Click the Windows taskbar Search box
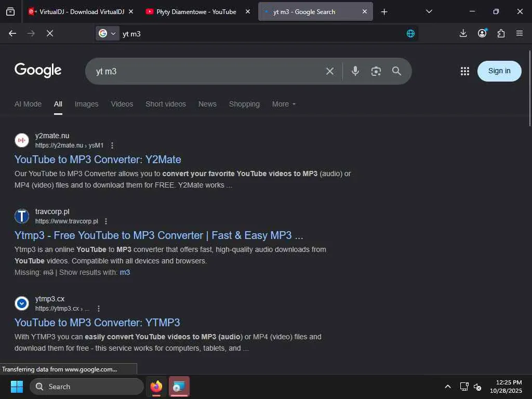 [87, 387]
